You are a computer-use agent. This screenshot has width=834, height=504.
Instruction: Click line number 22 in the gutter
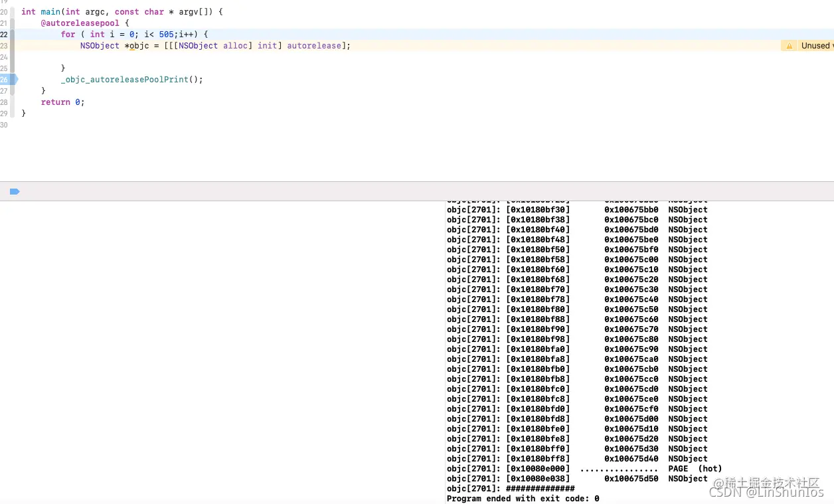[4, 35]
